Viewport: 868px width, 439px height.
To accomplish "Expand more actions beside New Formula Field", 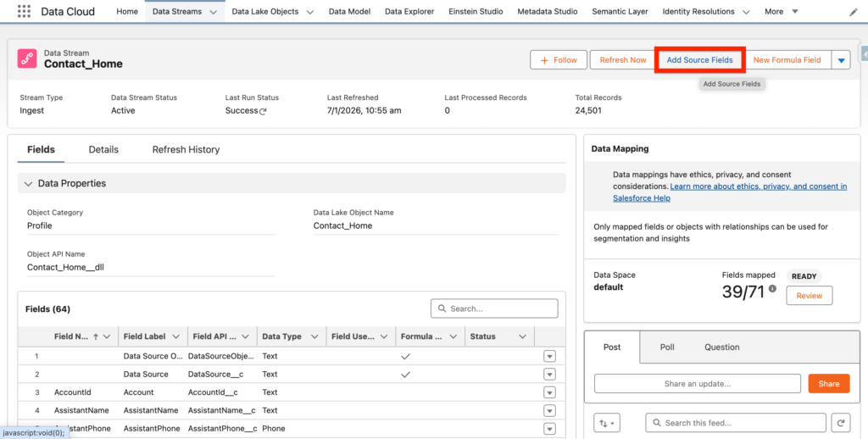I will pos(840,60).
